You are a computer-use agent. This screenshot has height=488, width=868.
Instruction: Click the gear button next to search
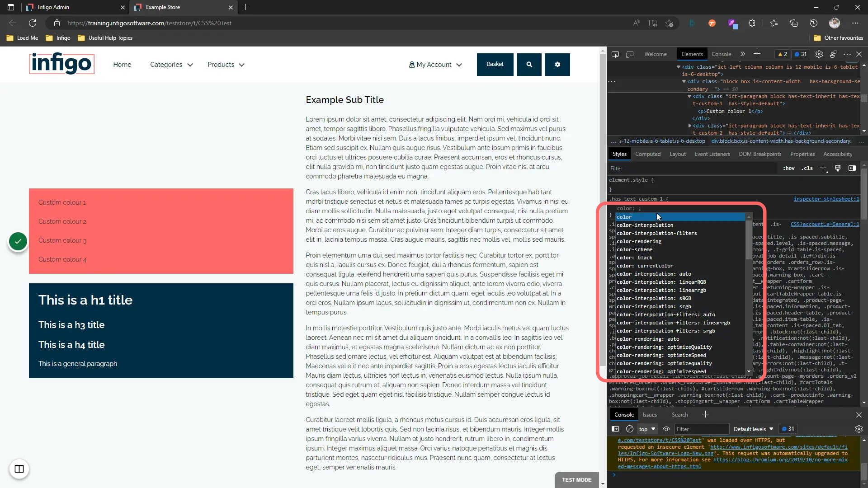(x=557, y=64)
